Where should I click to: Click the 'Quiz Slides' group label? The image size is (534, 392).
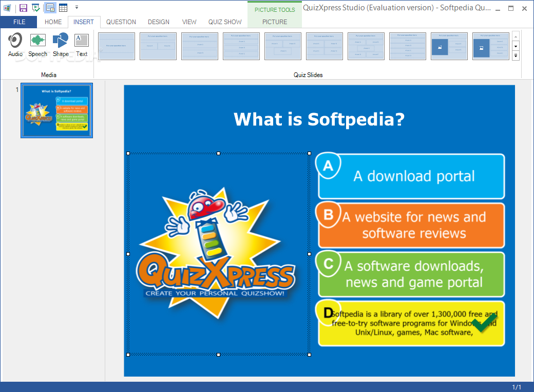[x=308, y=74]
